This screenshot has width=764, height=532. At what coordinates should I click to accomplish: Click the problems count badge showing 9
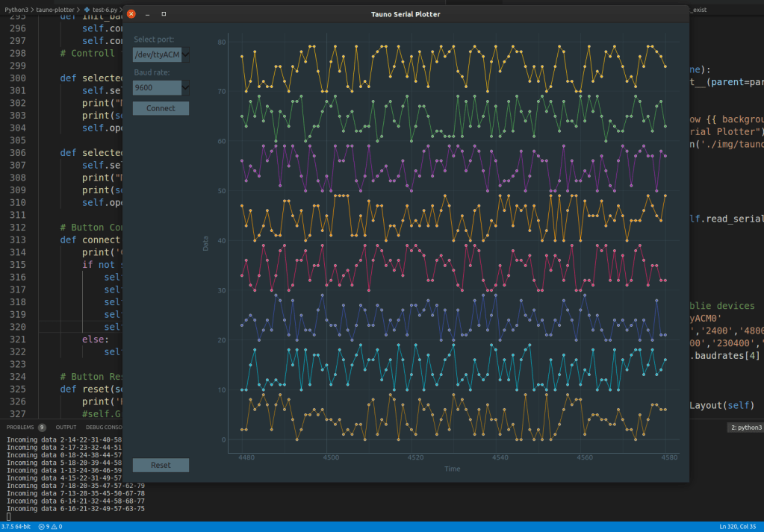click(42, 428)
